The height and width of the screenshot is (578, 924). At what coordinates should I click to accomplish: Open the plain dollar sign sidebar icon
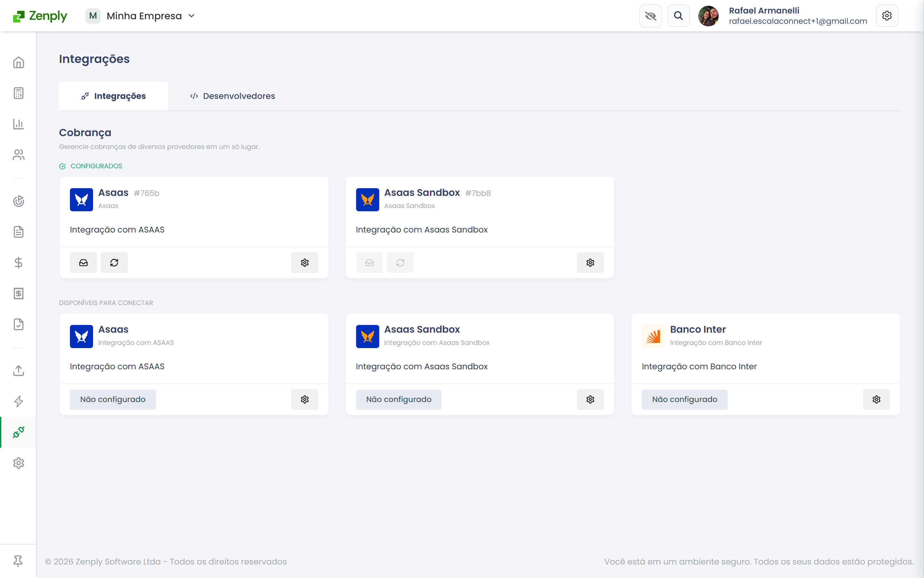coord(18,263)
